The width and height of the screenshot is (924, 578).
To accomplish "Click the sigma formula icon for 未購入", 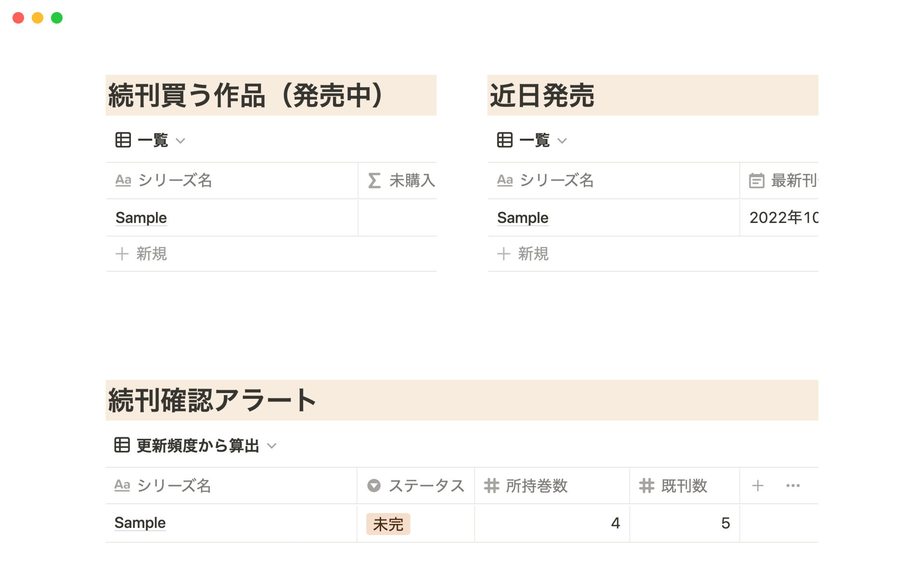I will pos(374,181).
